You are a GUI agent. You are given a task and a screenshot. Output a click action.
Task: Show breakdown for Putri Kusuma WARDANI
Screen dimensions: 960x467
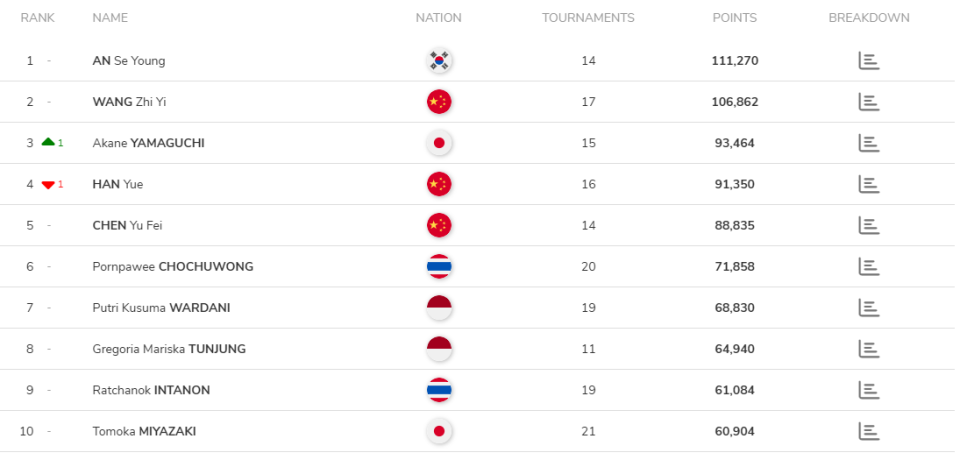coord(868,308)
